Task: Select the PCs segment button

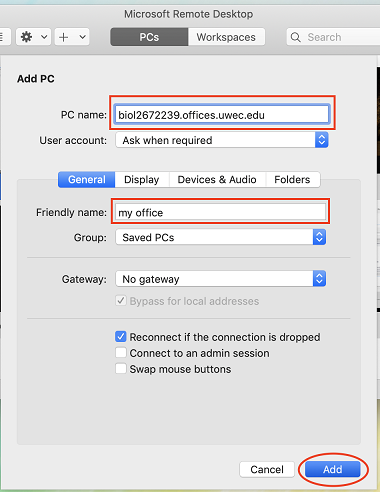Action: pyautogui.click(x=149, y=37)
